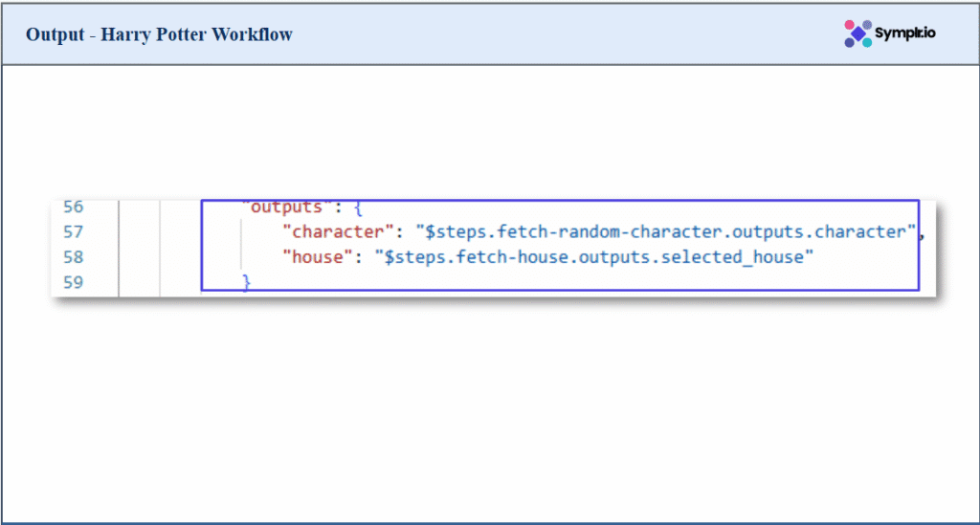Select line number 57 in the gutter

pyautogui.click(x=74, y=232)
